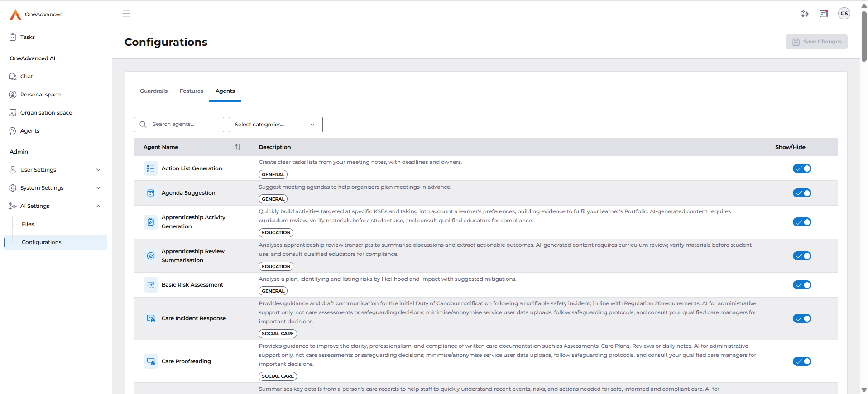Open Agents page link in sidebar
This screenshot has width=868, height=394.
click(x=30, y=131)
